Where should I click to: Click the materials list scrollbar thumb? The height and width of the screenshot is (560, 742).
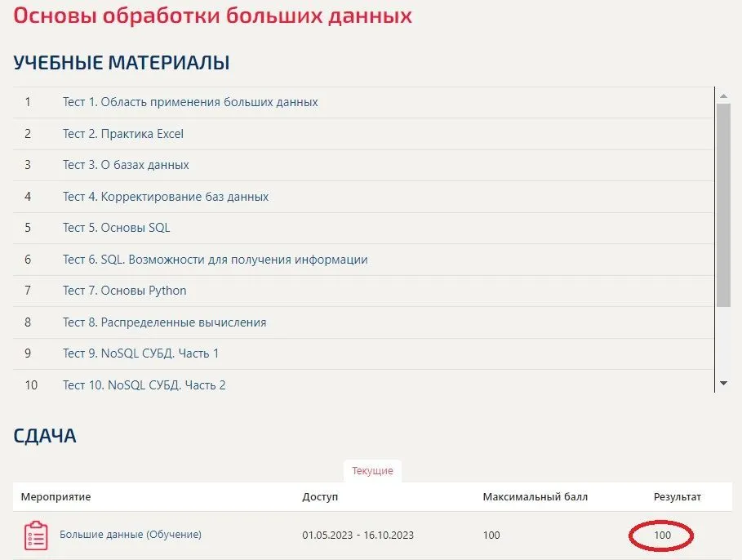pyautogui.click(x=722, y=204)
